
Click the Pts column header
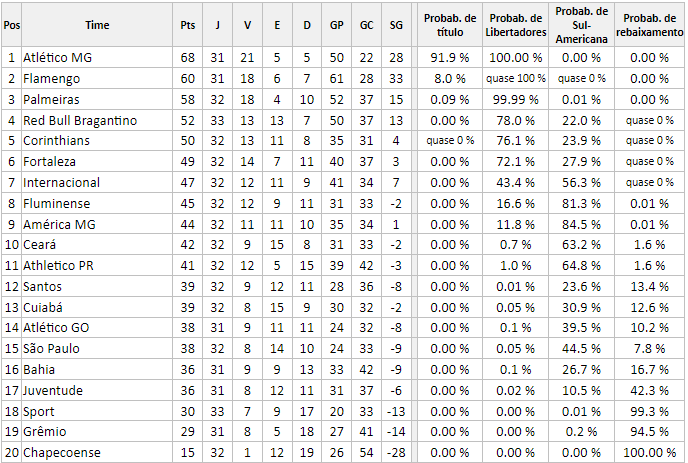[187, 25]
